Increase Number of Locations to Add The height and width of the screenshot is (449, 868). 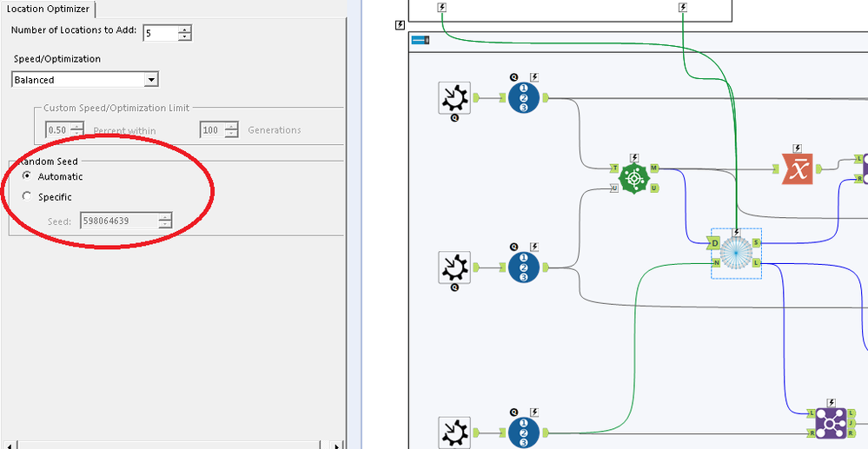185,29
